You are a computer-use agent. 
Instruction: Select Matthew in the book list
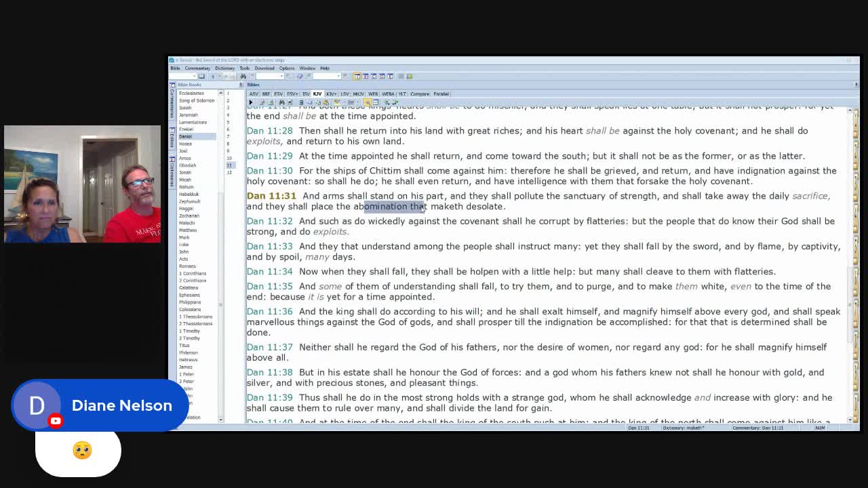pyautogui.click(x=188, y=230)
